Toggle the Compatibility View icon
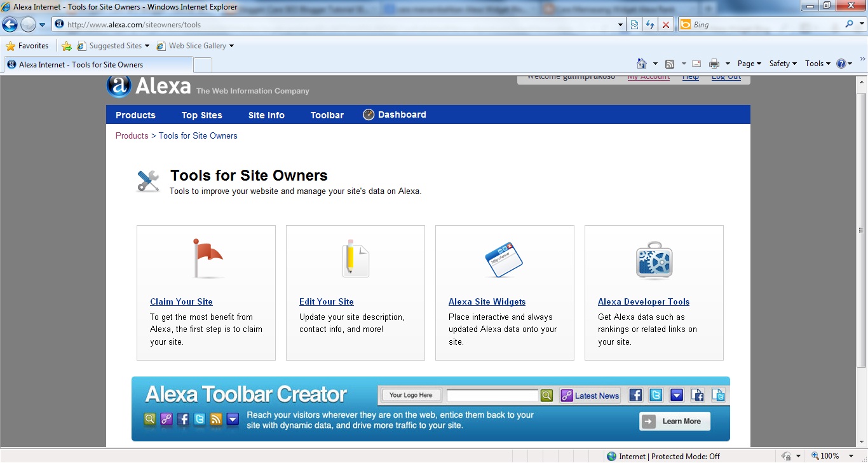Screen dimensions: 868x463 [634, 25]
